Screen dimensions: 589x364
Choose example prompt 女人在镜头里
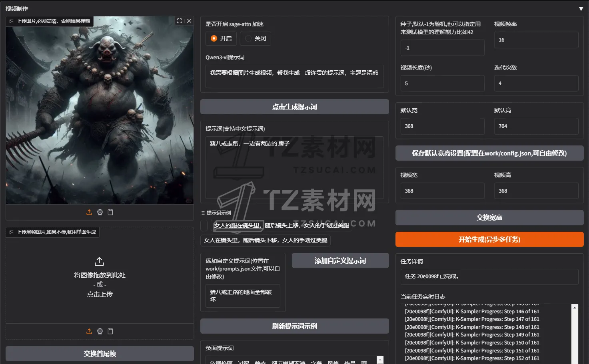(266, 240)
